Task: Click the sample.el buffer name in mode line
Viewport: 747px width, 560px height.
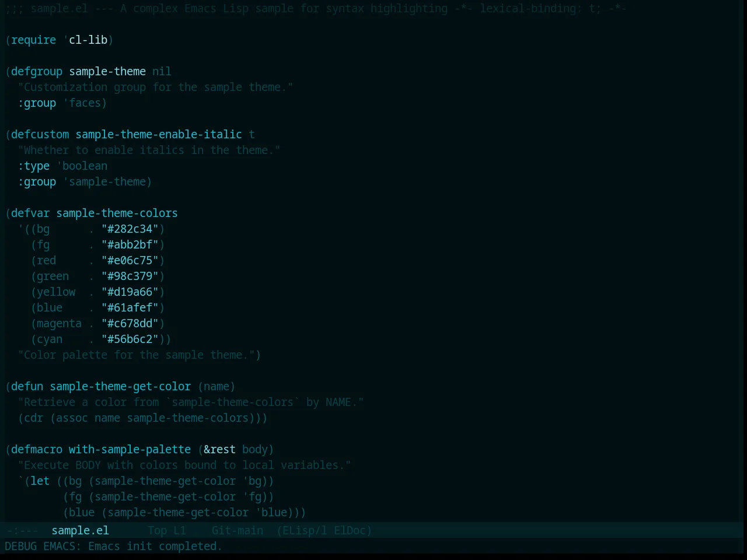Action: pyautogui.click(x=80, y=530)
